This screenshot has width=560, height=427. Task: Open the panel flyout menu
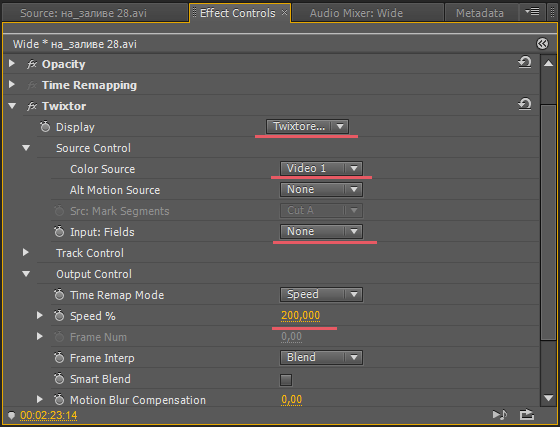click(532, 12)
